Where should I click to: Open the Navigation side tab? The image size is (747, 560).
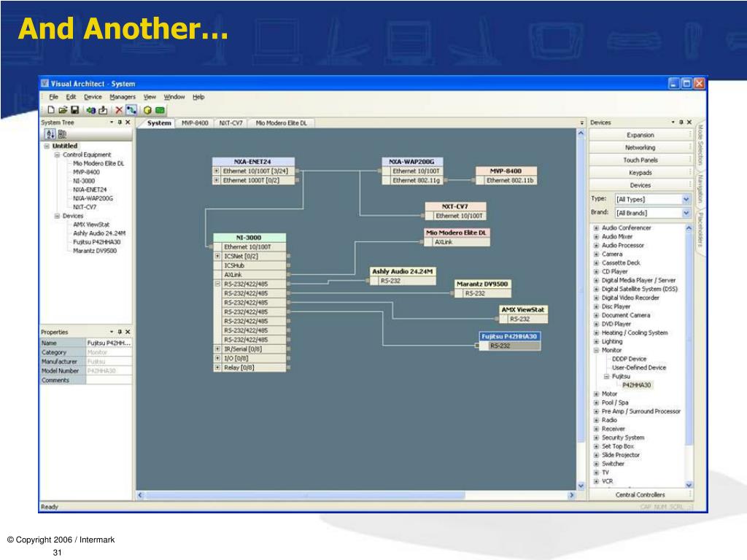[700, 189]
